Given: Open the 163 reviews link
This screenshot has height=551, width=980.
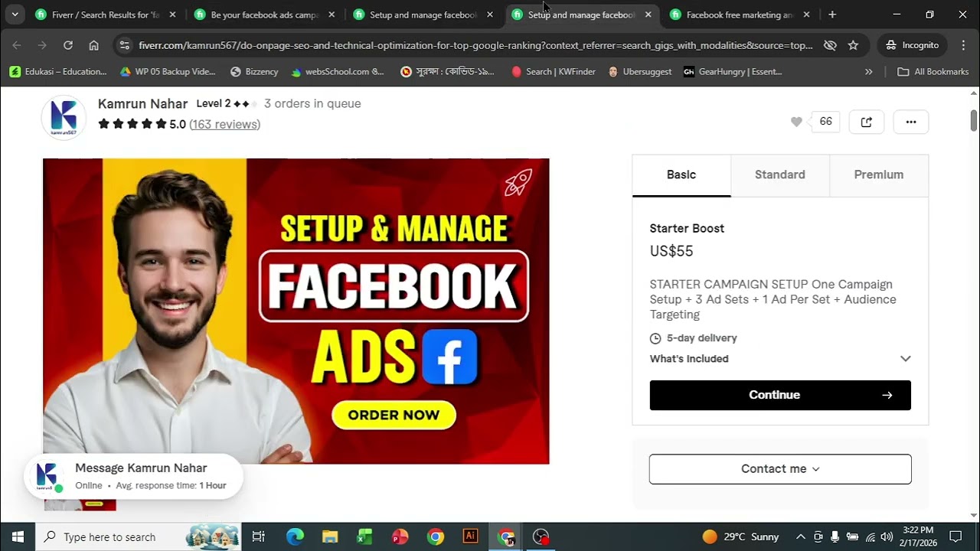Looking at the screenshot, I should tap(224, 124).
